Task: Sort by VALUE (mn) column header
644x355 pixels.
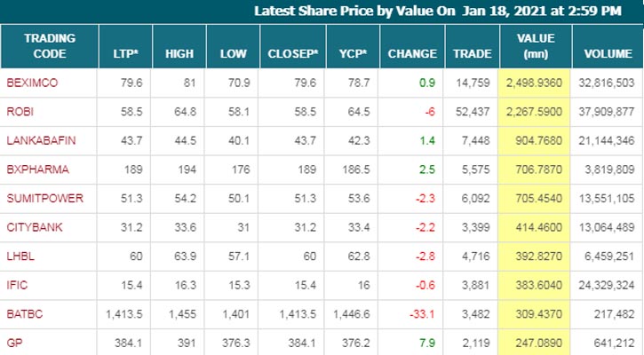Action: click(x=536, y=46)
